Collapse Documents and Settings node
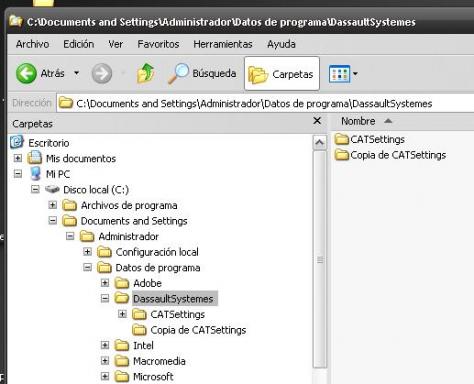This screenshot has height=384, width=474. [53, 220]
